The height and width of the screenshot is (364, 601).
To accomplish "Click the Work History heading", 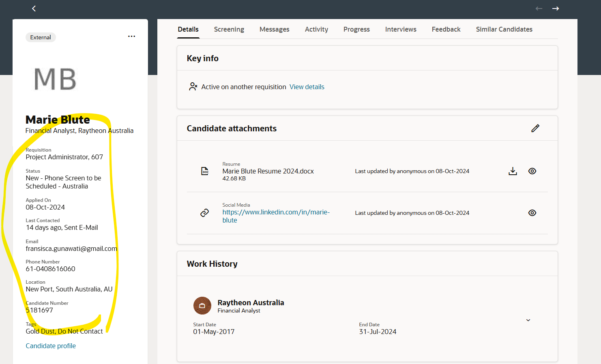I will point(212,264).
